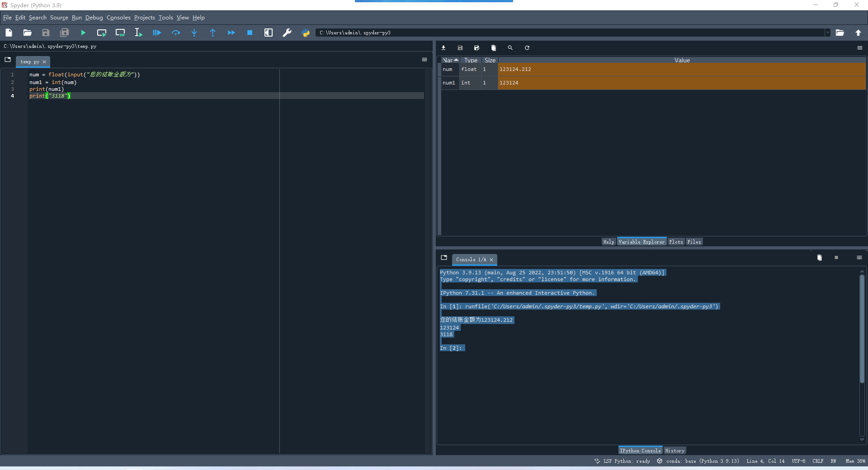The width and height of the screenshot is (868, 470).
Task: Sort variables by Value column header
Action: click(x=682, y=60)
